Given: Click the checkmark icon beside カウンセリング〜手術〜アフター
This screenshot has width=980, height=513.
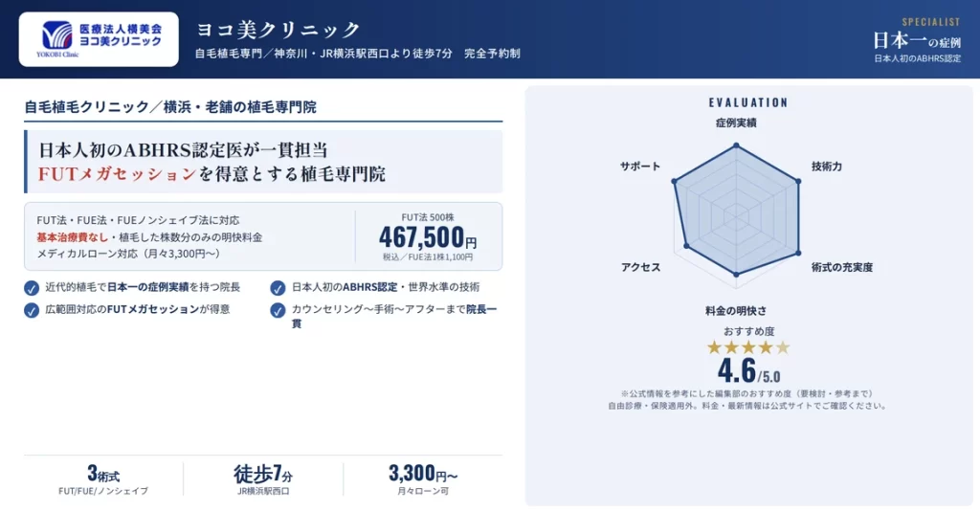Looking at the screenshot, I should click(x=278, y=310).
